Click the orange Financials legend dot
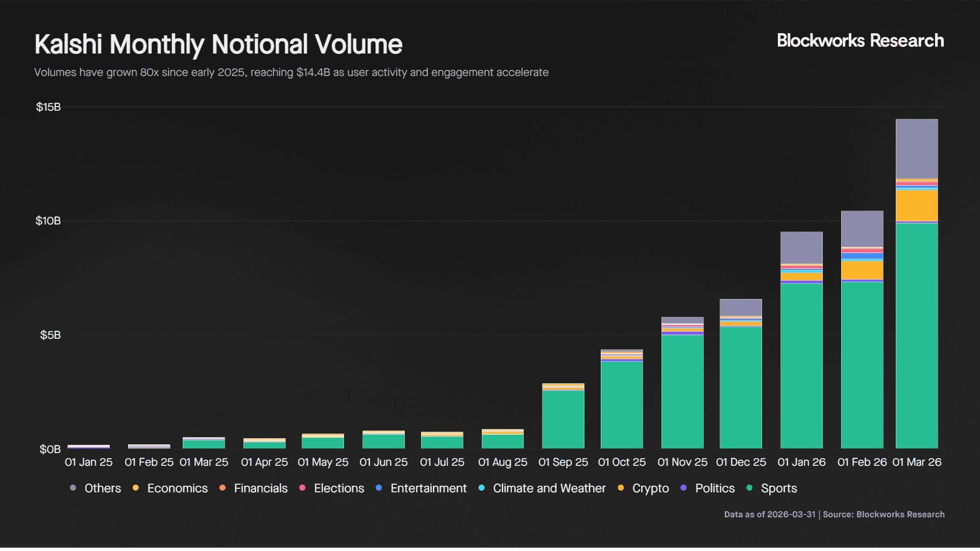Viewport: 980px width, 551px height. pos(223,488)
